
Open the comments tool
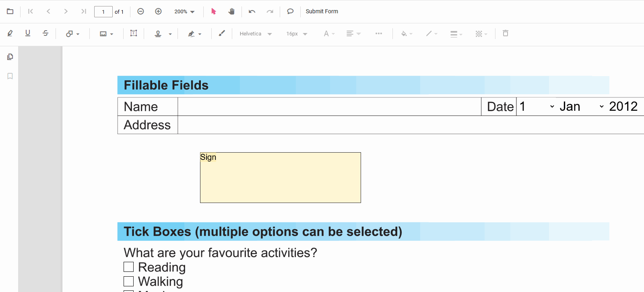tap(290, 11)
